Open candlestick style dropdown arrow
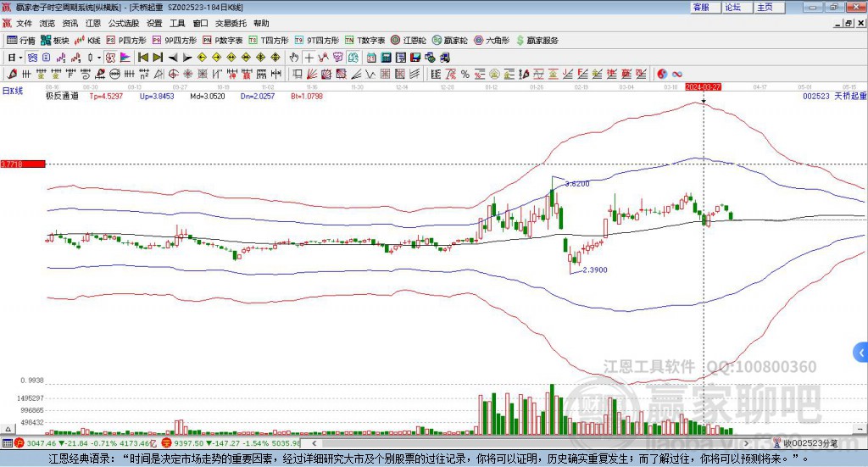Image resolution: width=868 pixels, height=467 pixels. (99, 58)
